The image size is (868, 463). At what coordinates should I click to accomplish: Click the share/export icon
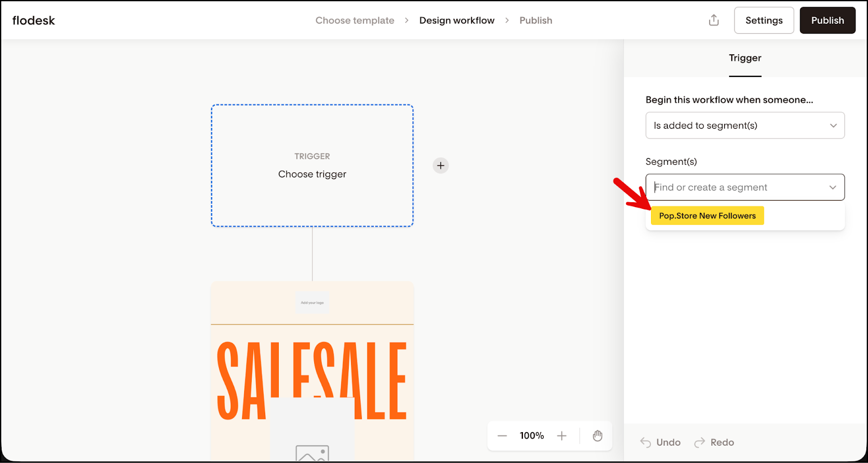pyautogui.click(x=713, y=21)
